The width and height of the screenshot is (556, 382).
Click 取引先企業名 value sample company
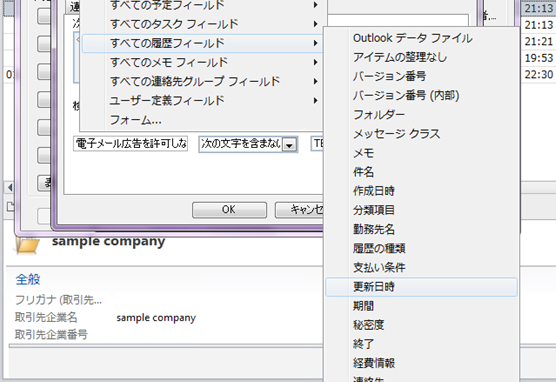point(156,318)
